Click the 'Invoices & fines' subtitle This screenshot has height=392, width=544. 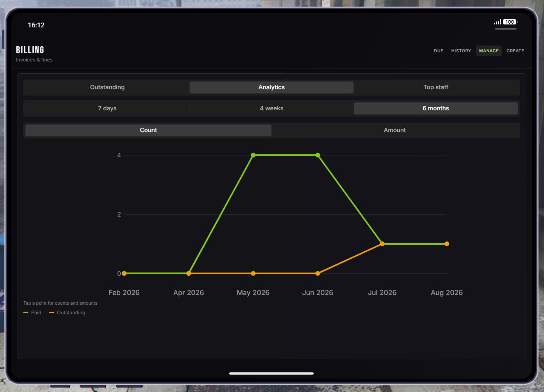[34, 60]
